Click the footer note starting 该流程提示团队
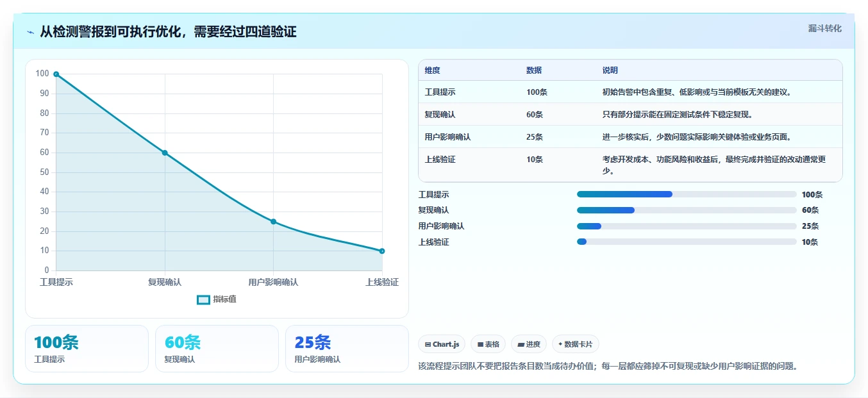 607,366
